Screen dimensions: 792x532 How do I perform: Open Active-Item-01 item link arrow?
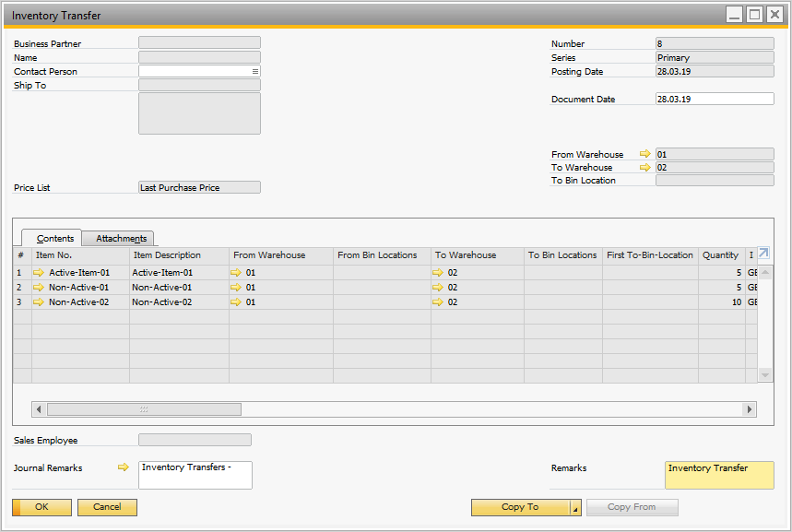click(38, 273)
